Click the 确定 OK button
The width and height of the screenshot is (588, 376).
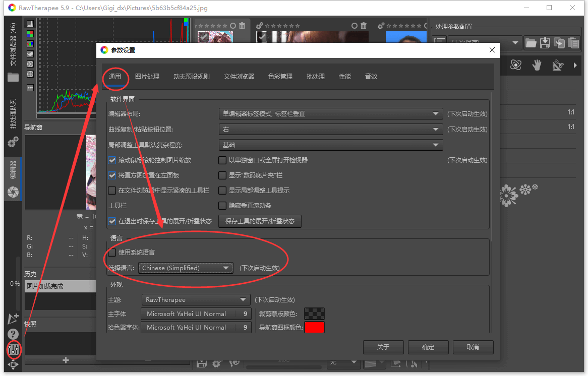click(x=428, y=347)
